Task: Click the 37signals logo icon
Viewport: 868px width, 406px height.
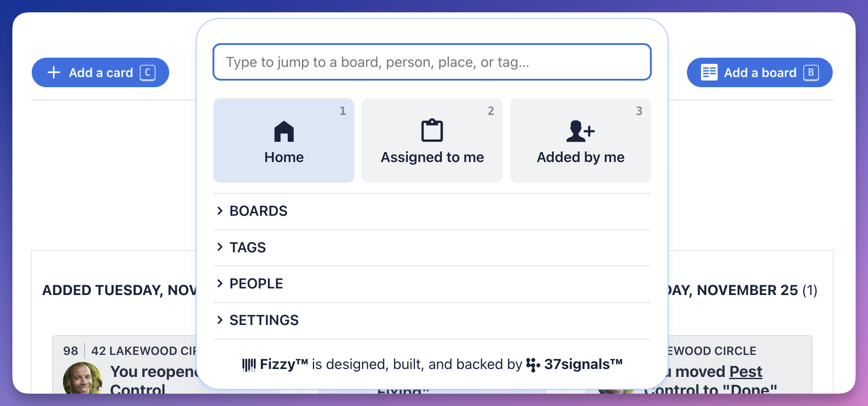Action: [533, 364]
